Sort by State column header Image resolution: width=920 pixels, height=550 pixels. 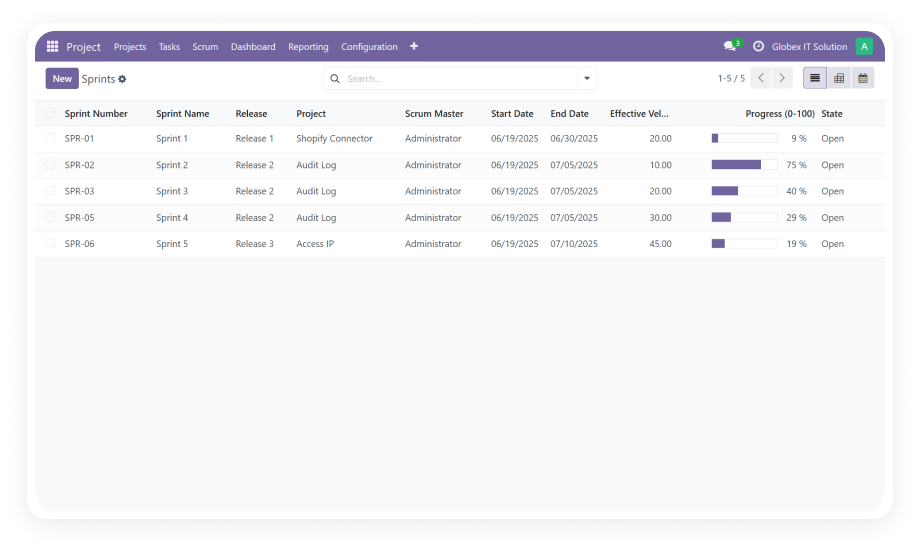(831, 113)
